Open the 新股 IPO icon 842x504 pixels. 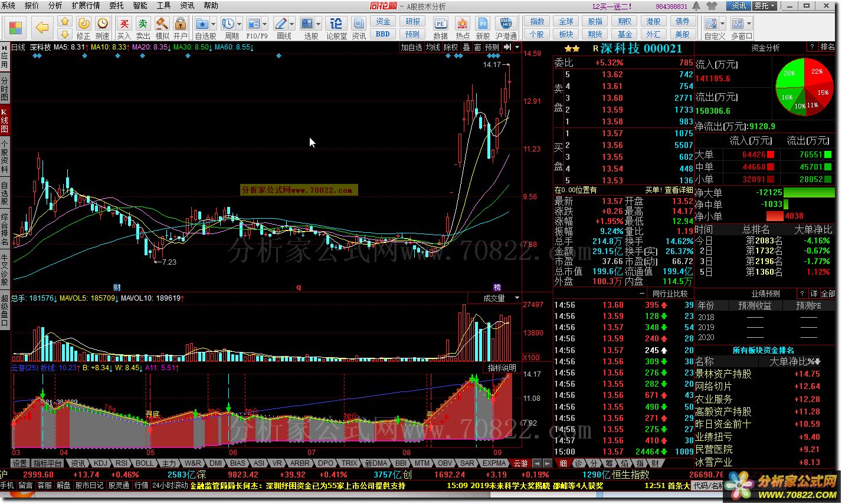click(x=483, y=27)
